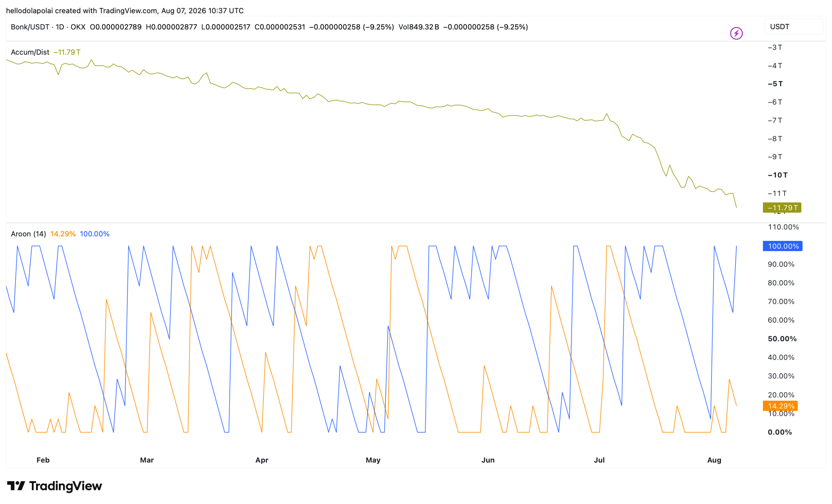Click the 60.00% Aroon axis label
832x504 pixels.
point(781,320)
